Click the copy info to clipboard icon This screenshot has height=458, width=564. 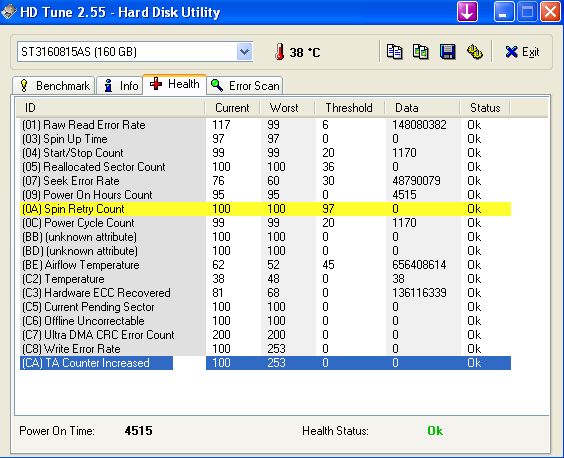point(394,52)
